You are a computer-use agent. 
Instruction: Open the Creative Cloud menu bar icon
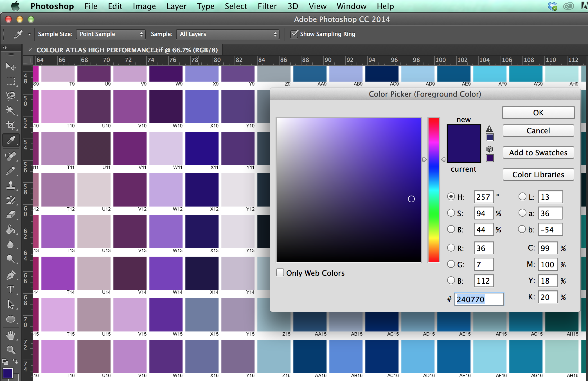click(569, 6)
